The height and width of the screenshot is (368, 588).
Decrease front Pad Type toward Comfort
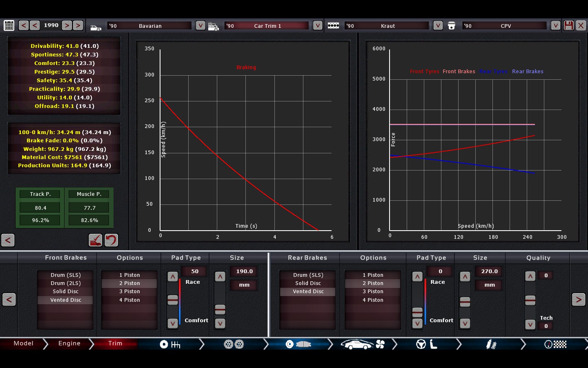click(173, 323)
